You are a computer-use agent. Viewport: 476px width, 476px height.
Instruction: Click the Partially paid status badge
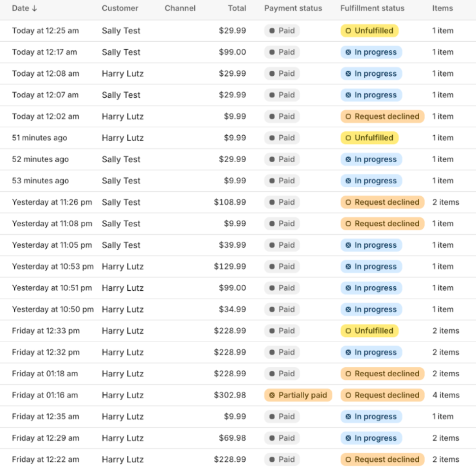[x=298, y=395]
